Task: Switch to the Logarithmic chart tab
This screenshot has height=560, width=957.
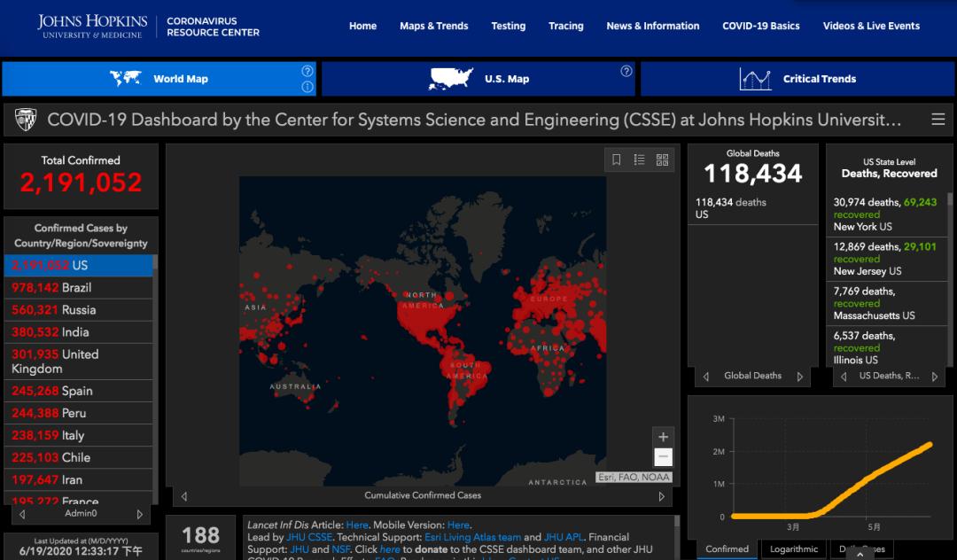Action: pos(793,549)
